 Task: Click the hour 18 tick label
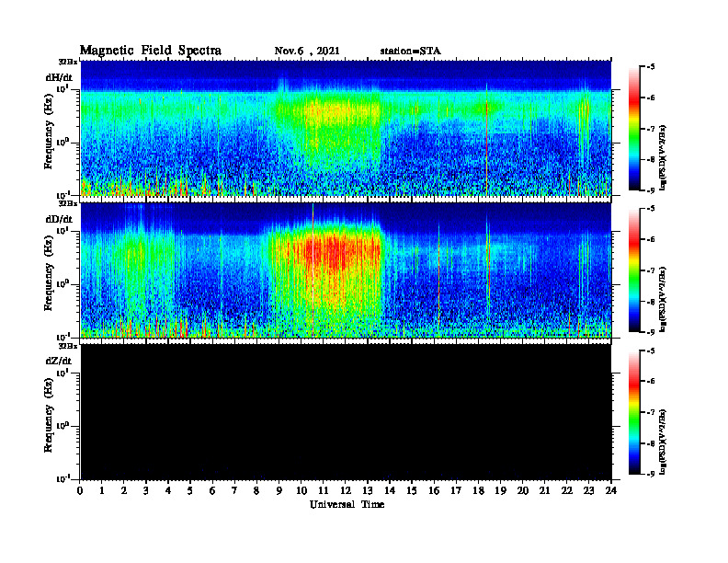[478, 491]
